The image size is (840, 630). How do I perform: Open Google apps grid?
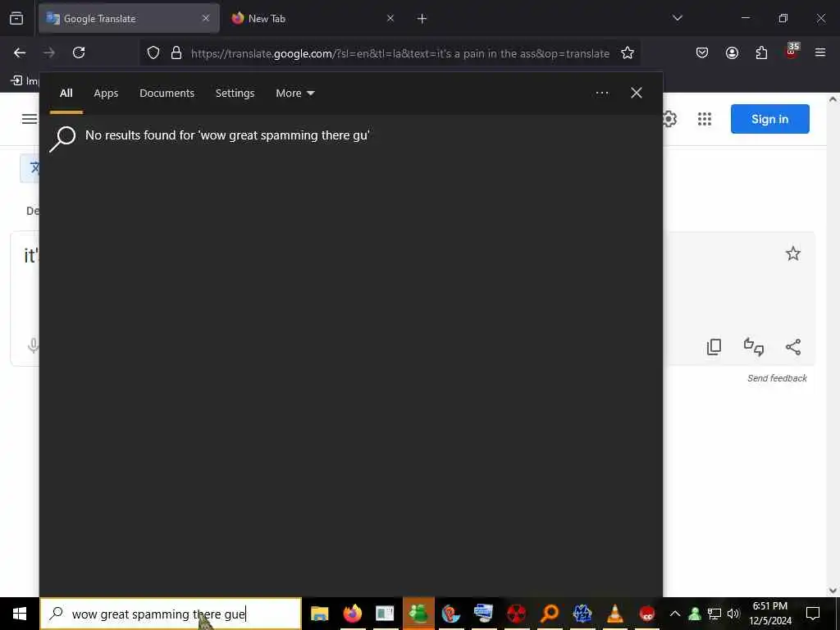click(x=705, y=119)
